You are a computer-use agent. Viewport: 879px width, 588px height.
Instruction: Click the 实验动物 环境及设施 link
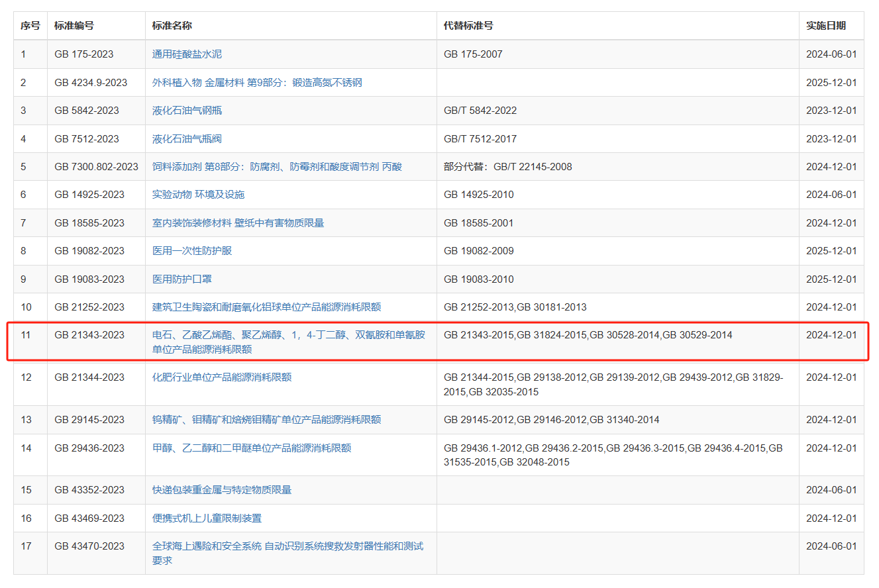pos(198,195)
